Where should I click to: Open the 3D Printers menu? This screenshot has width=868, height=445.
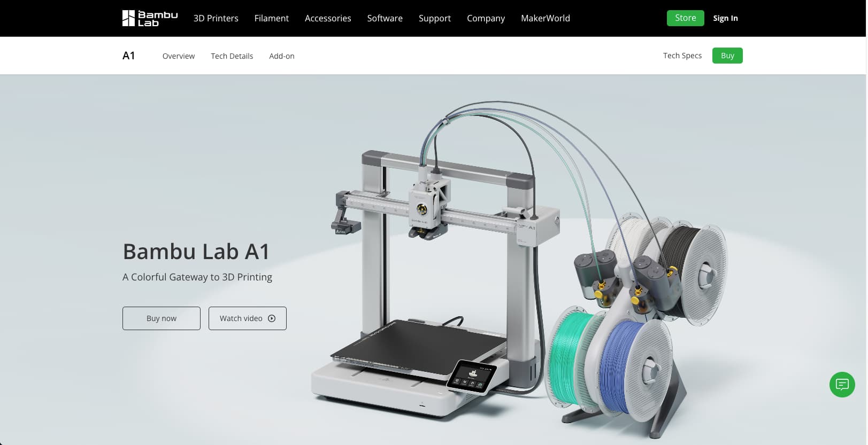point(216,18)
